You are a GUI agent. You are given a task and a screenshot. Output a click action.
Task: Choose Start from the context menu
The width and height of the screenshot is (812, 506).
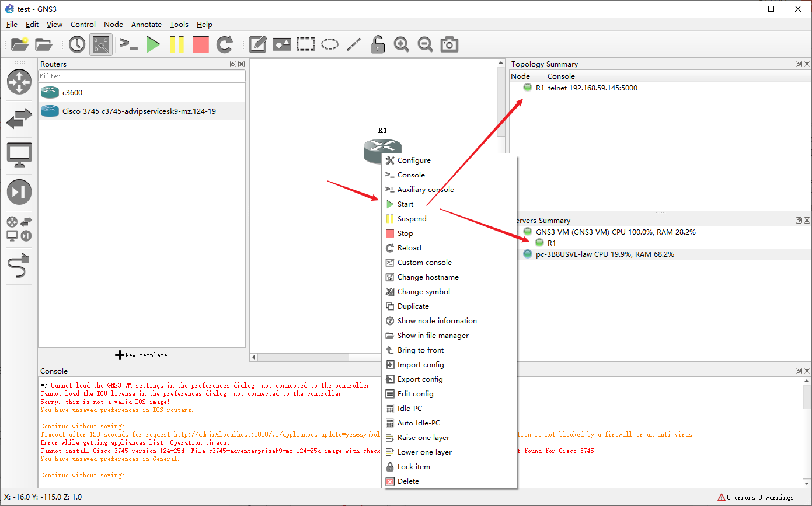[449, 204]
